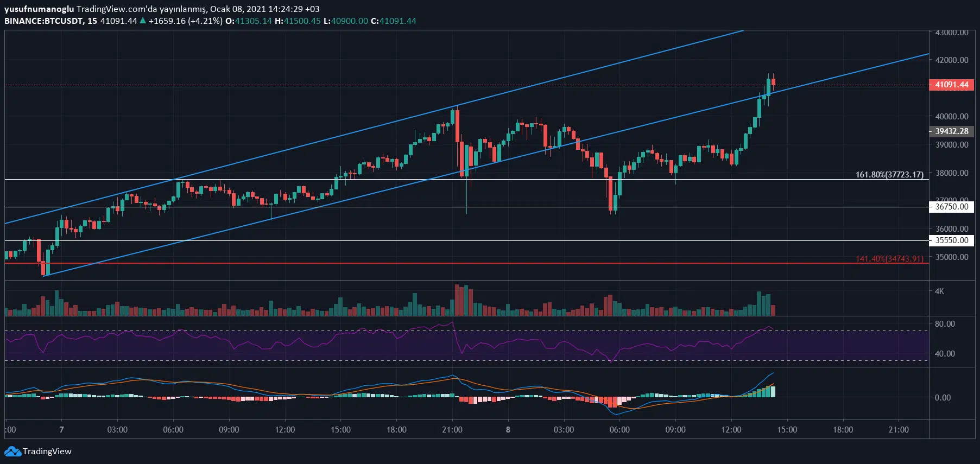
Task: Select the red 141.40%(34743.91) Fibonacci label
Action: [889, 259]
